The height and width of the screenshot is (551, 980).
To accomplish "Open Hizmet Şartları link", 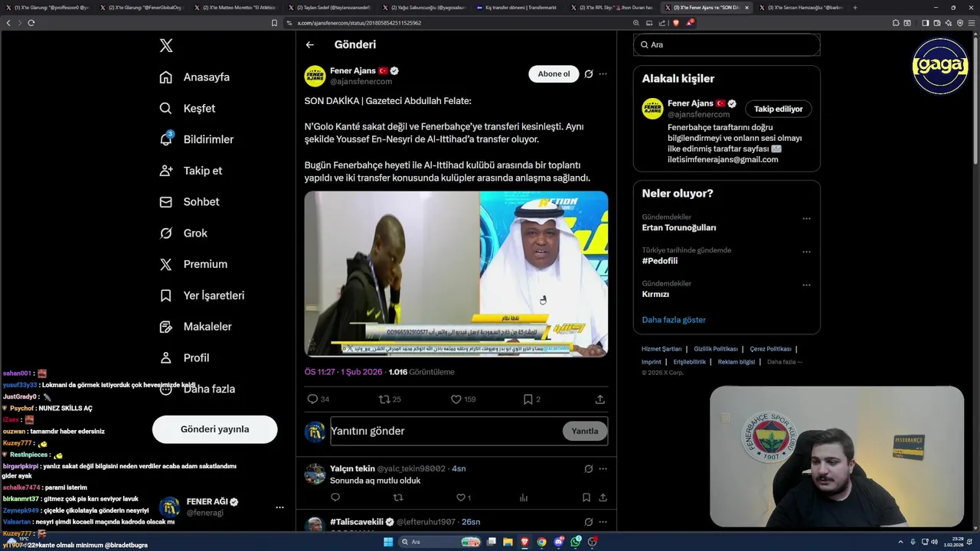I will (661, 349).
